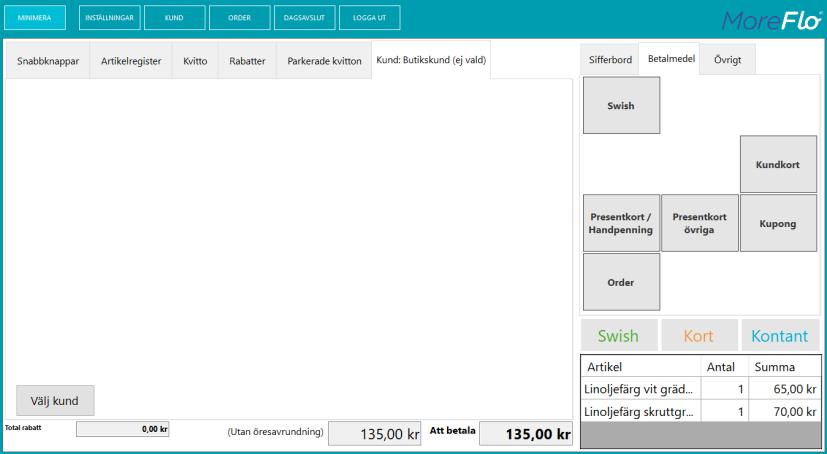This screenshot has width=827, height=454.
Task: Click the Att betala 135,00 kr field
Action: tap(526, 434)
